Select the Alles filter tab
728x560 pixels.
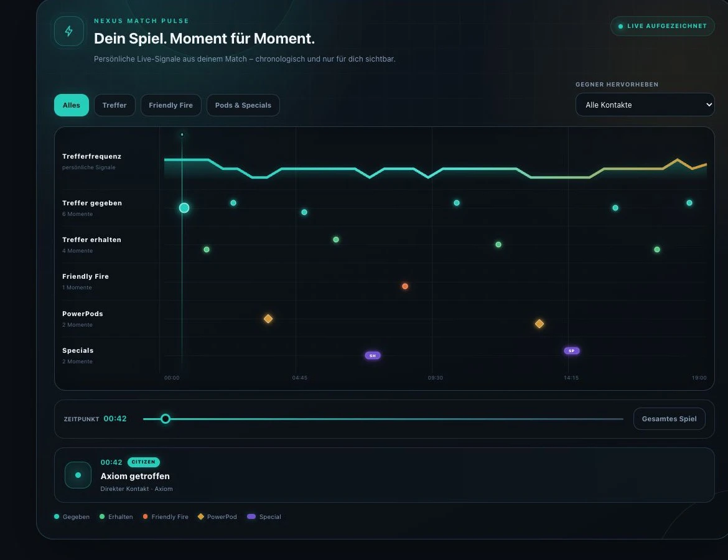72,105
